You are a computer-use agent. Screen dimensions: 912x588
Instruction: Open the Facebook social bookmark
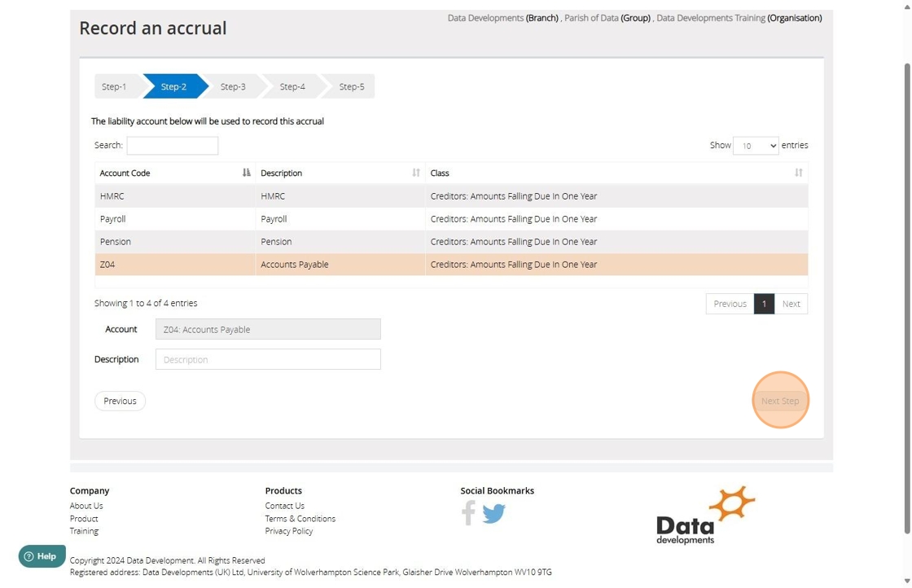pos(468,513)
